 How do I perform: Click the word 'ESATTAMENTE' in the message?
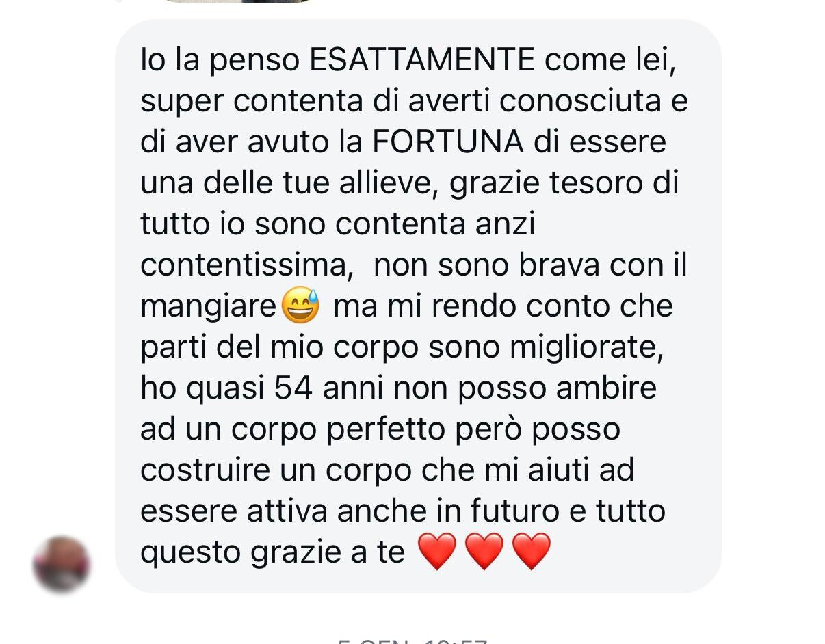(x=422, y=60)
